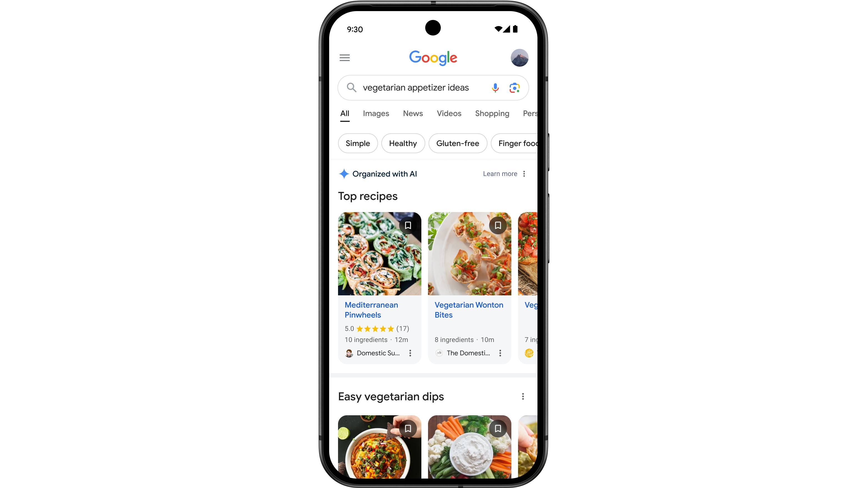Select the Simple filter chip
The width and height of the screenshot is (868, 488).
(x=358, y=143)
